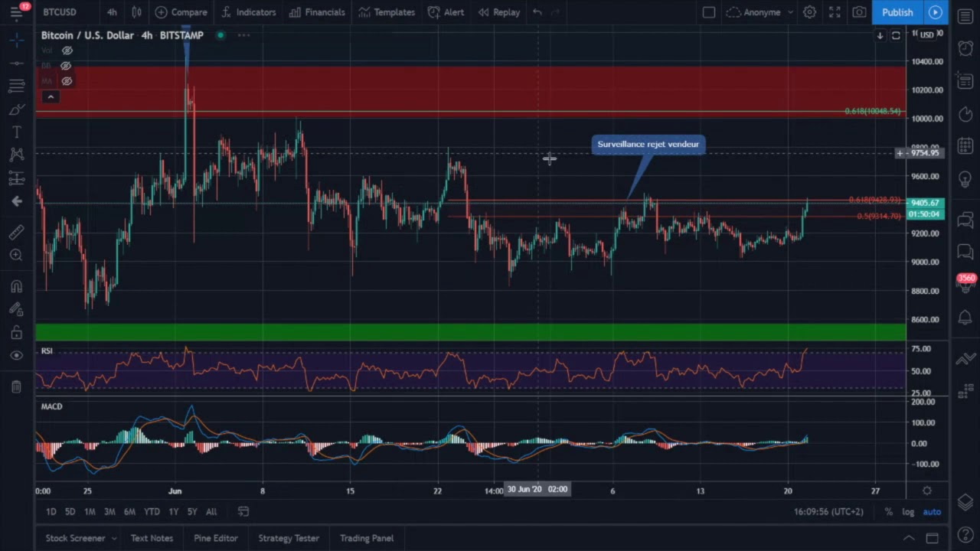Take a chart snapshot with the camera icon
The width and height of the screenshot is (980, 551).
[859, 12]
